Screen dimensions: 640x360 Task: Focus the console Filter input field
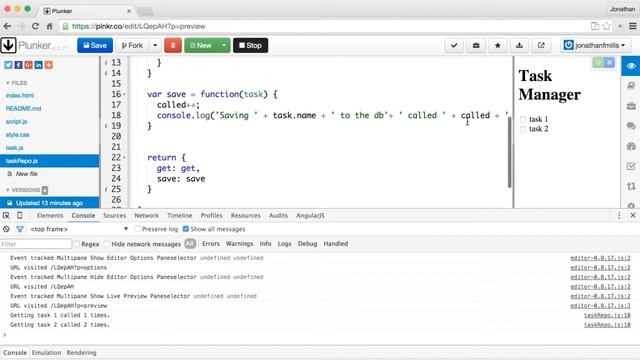36,244
